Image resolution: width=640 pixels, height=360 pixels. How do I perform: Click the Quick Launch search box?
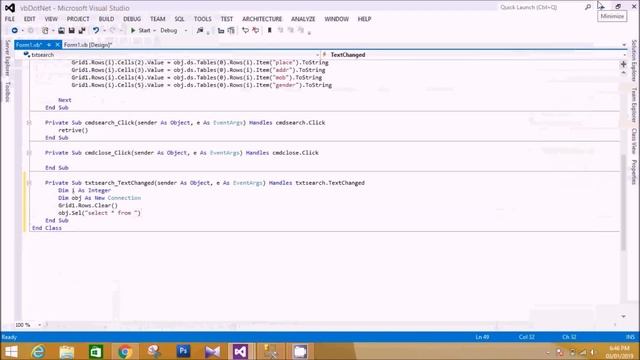point(540,7)
